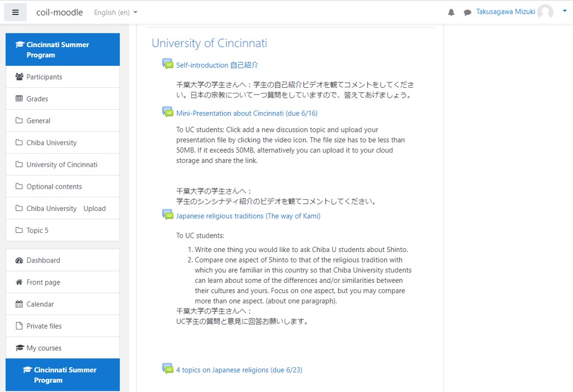This screenshot has width=573, height=392.
Task: Click the My courses graduation cap icon
Action: click(20, 348)
